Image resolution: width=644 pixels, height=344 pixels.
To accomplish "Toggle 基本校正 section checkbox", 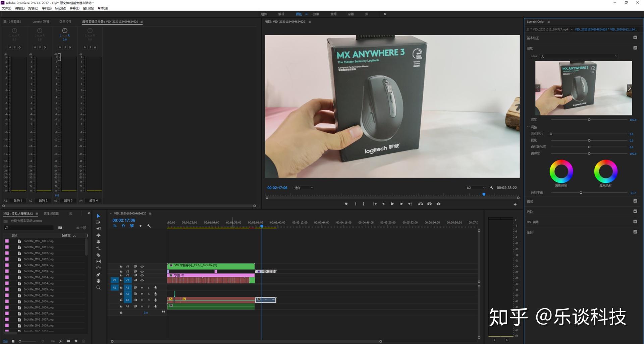I will pos(635,38).
